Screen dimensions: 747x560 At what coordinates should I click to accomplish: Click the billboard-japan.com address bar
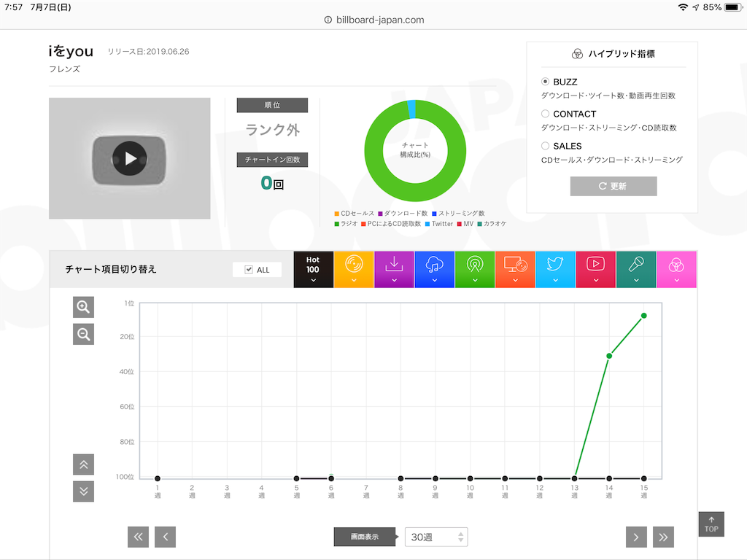pos(373,20)
